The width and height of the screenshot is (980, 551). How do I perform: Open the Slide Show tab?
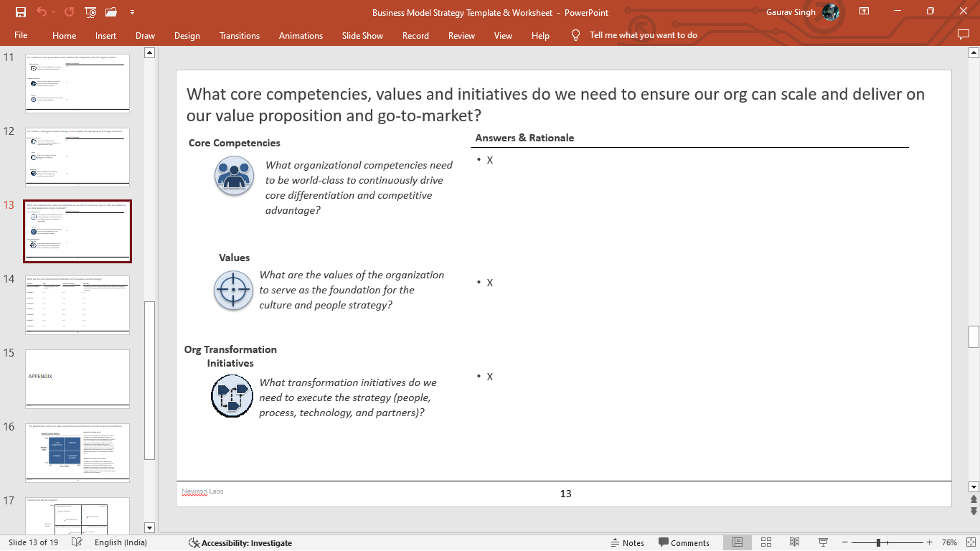[362, 36]
